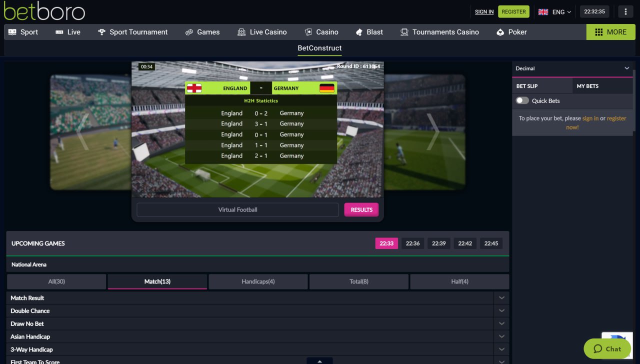This screenshot has width=640, height=364.
Task: Click the Sport monitor icon in navigation
Action: [12, 32]
